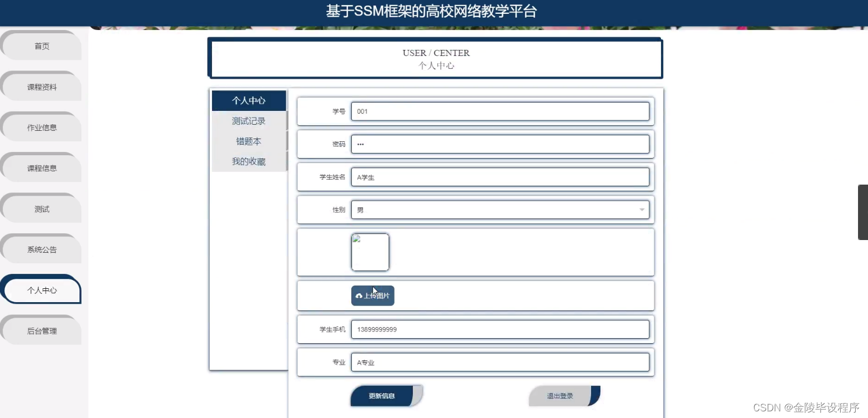
Task: Click the cloud upload icon on 上传图片
Action: 359,295
